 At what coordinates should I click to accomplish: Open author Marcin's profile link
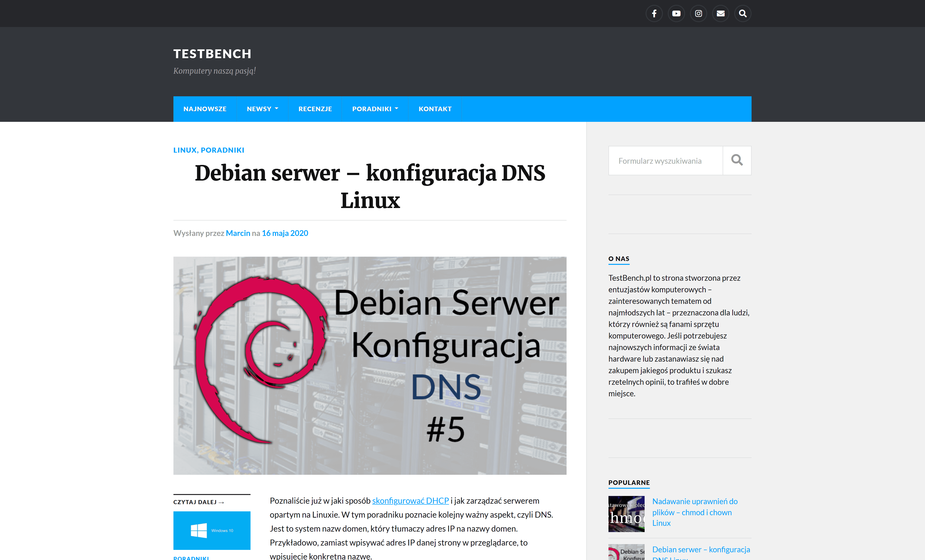pyautogui.click(x=238, y=233)
